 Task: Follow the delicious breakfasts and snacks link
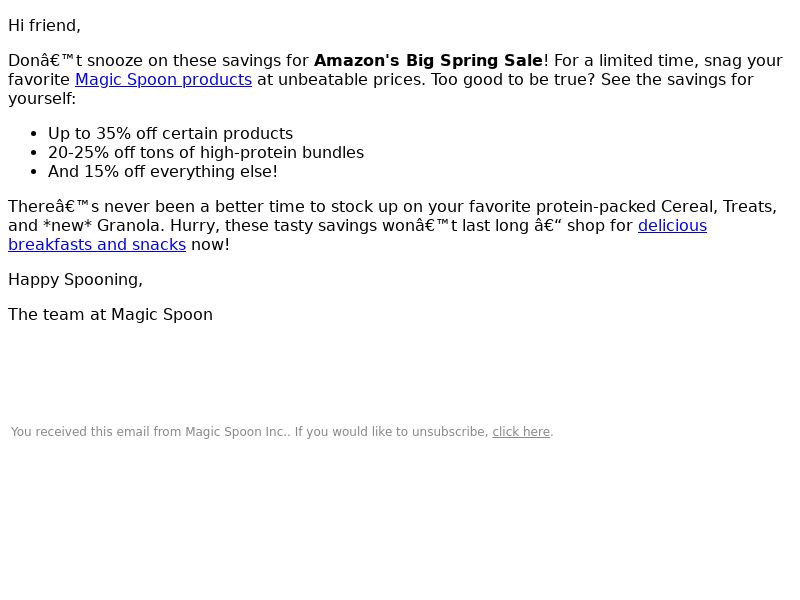pos(97,244)
